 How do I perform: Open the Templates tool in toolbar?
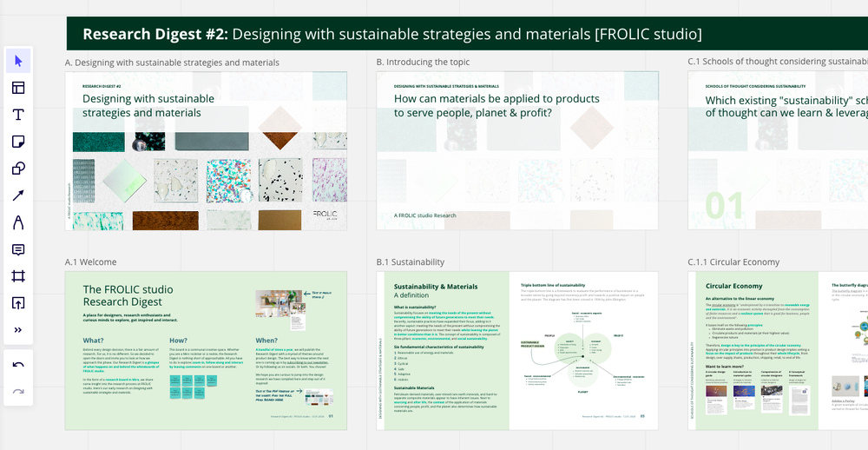pyautogui.click(x=18, y=88)
